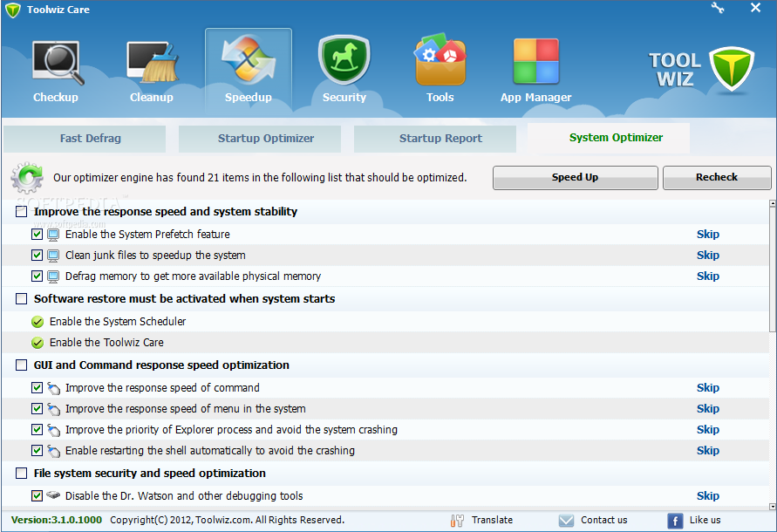777x532 pixels.
Task: Check 'GUI and Command response speed optimization' group
Action: pyautogui.click(x=21, y=365)
